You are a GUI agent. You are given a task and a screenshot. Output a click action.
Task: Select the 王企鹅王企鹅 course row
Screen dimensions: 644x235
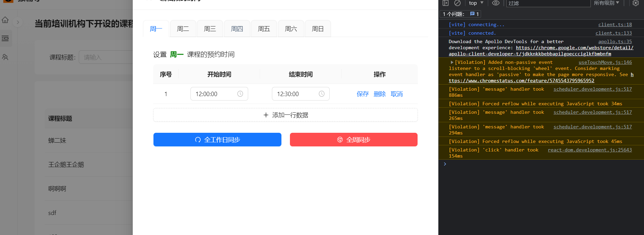tap(89, 164)
